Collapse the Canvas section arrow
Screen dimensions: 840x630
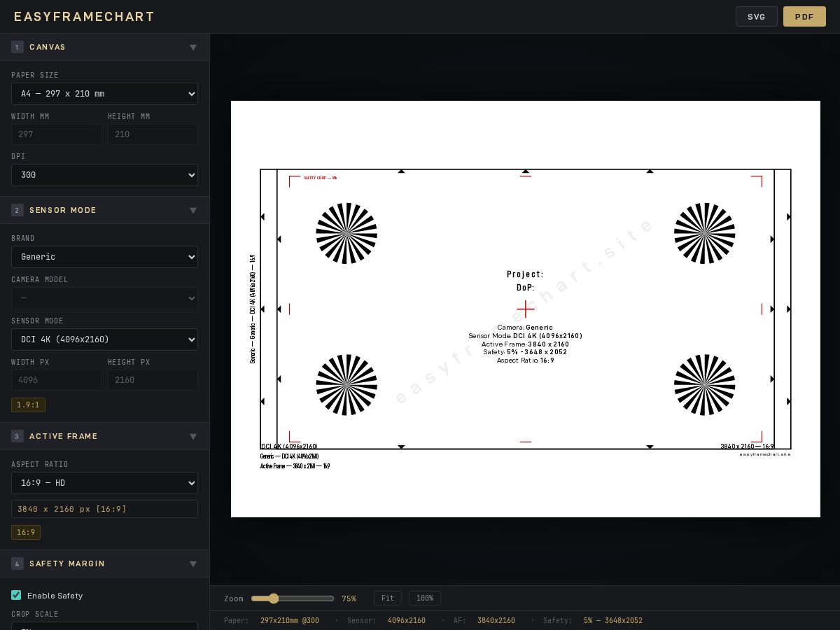pyautogui.click(x=193, y=48)
